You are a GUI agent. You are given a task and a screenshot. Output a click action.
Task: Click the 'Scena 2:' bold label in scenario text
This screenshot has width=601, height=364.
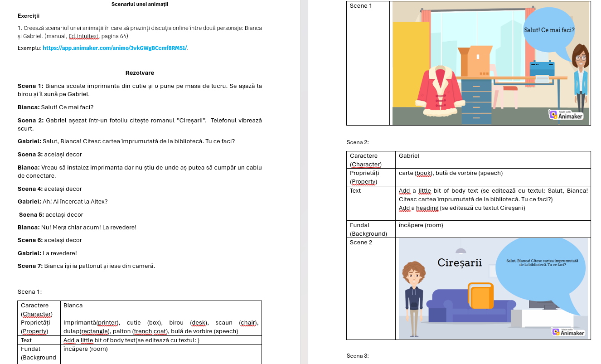tap(30, 121)
